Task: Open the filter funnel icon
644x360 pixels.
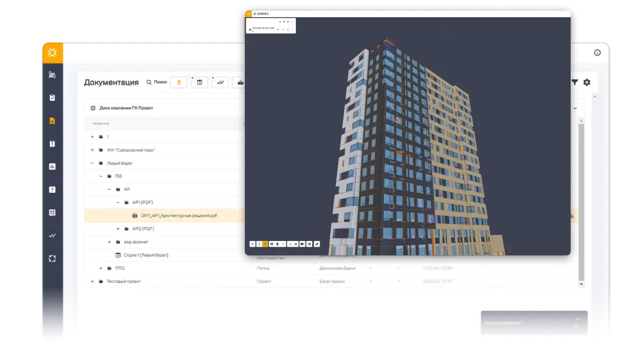Action: click(574, 82)
